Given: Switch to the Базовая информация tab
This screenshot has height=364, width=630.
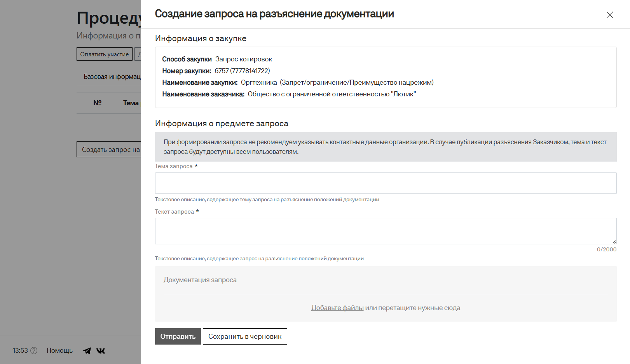Looking at the screenshot, I should click(112, 77).
